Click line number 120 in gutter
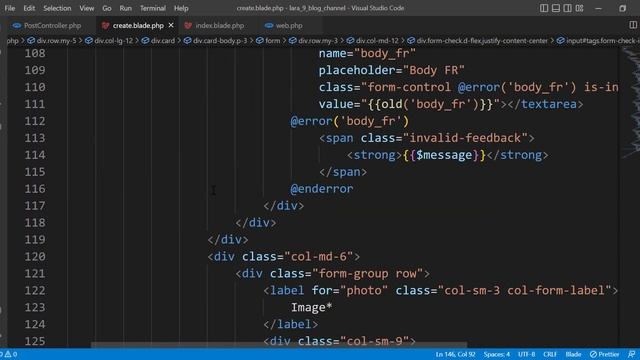This screenshot has width=640, height=360. pyautogui.click(x=35, y=257)
